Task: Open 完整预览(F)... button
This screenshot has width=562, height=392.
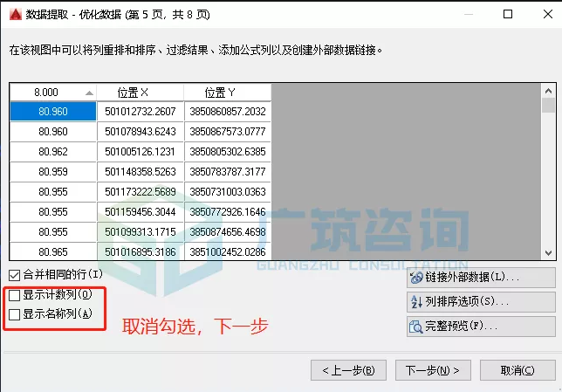Action: (x=481, y=327)
